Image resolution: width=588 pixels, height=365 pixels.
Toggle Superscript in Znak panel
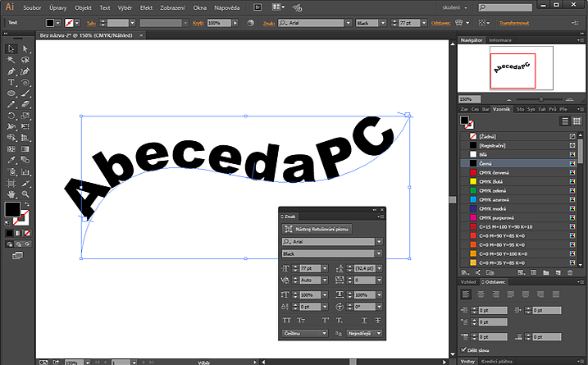click(x=325, y=320)
